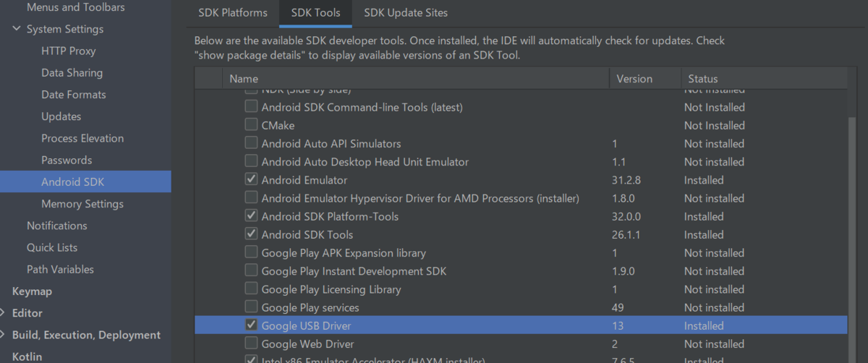Collapse the System Settings tree node
Image resolution: width=868 pixels, height=363 pixels.
(17, 29)
